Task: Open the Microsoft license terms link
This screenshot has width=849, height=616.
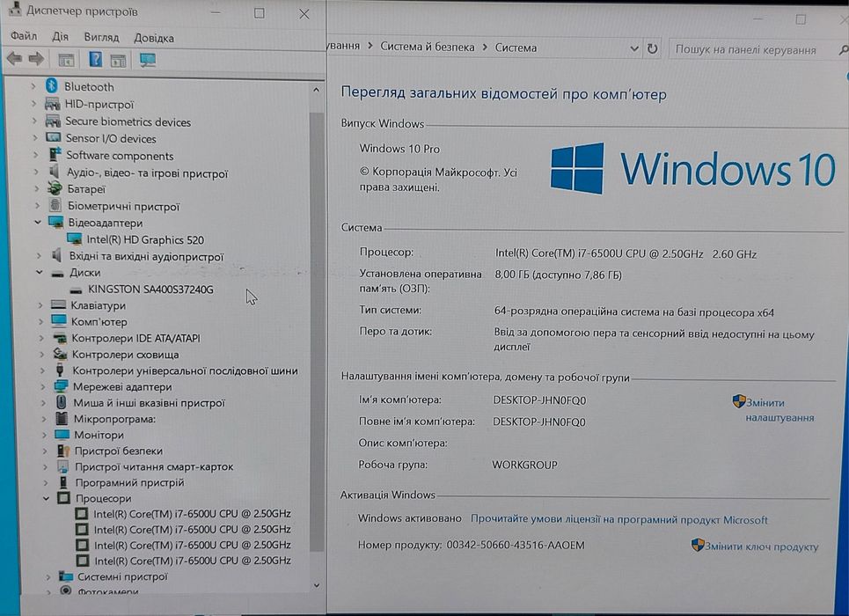Action: tap(618, 519)
